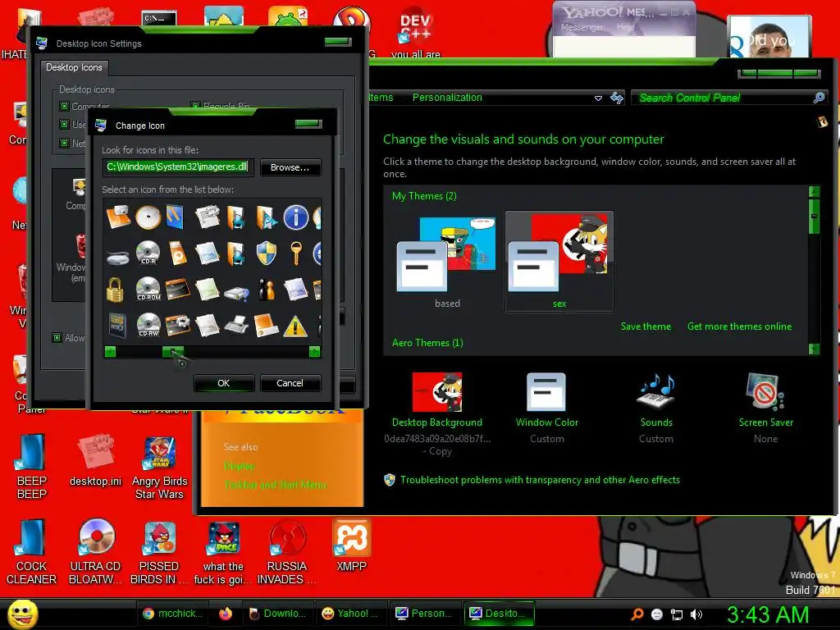The image size is (840, 630).
Task: Click the icon list scroll left arrow
Action: pos(111,351)
